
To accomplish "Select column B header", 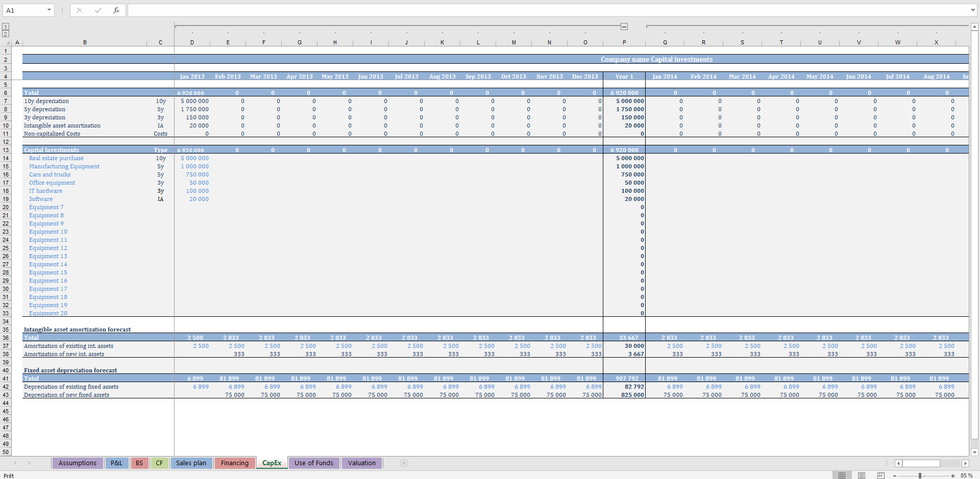I will click(85, 42).
